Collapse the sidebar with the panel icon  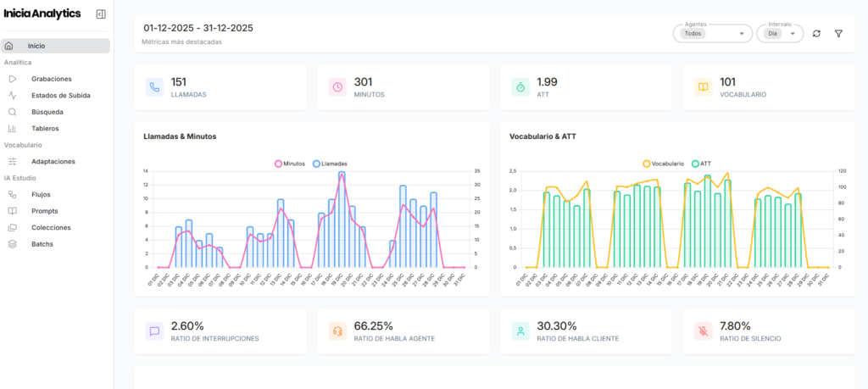coord(101,14)
